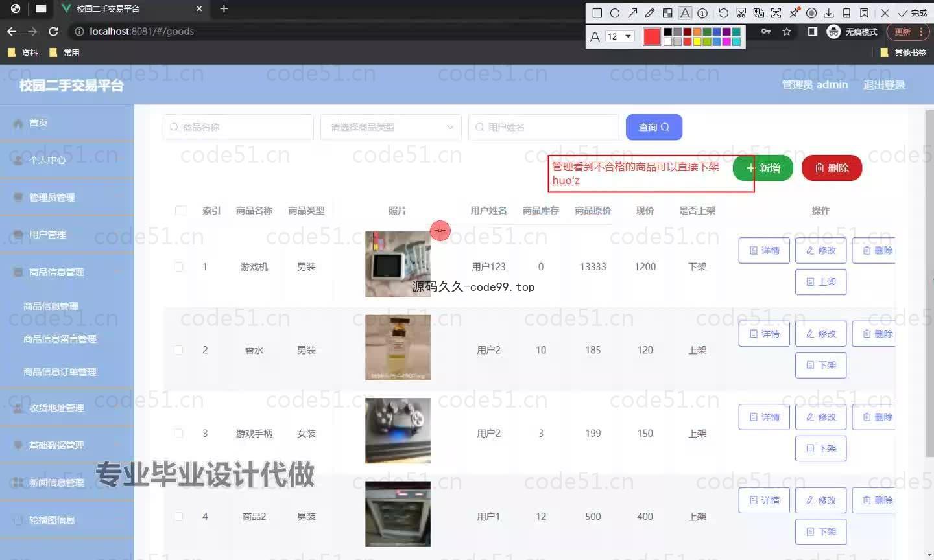Expand the 管理员管理 sidebar menu
This screenshot has height=560, width=934.
(67, 197)
